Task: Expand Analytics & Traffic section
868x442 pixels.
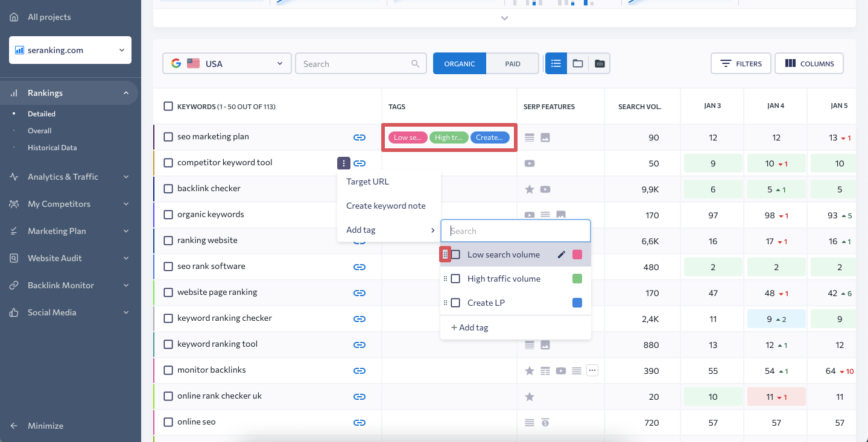Action: (x=126, y=177)
